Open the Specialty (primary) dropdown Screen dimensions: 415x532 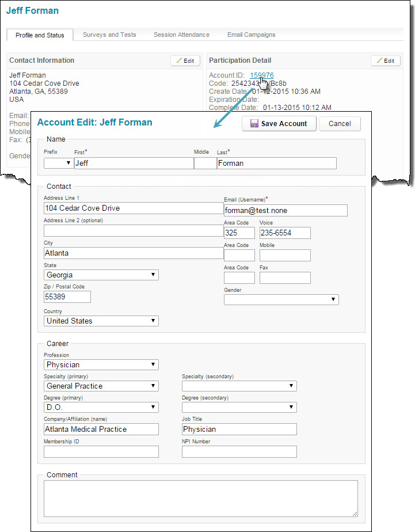pos(101,386)
